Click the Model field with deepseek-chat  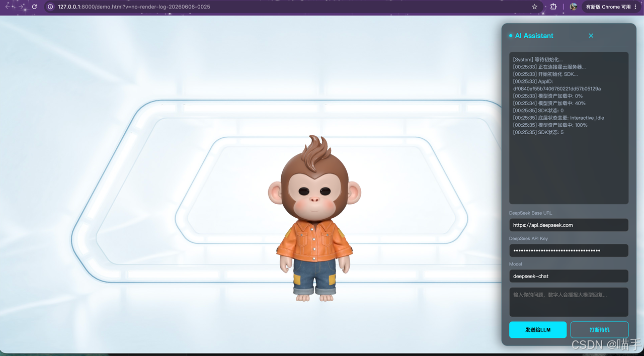click(569, 276)
